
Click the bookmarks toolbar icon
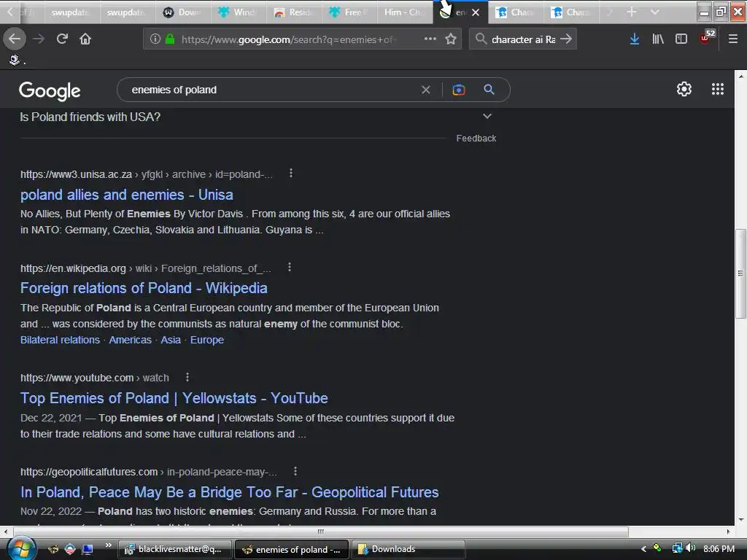click(x=15, y=60)
